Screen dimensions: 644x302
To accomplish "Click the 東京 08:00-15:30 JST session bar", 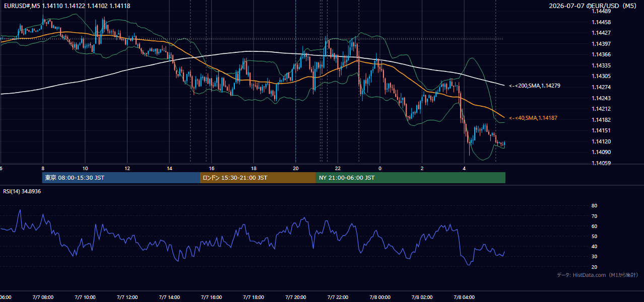I will click(121, 178).
